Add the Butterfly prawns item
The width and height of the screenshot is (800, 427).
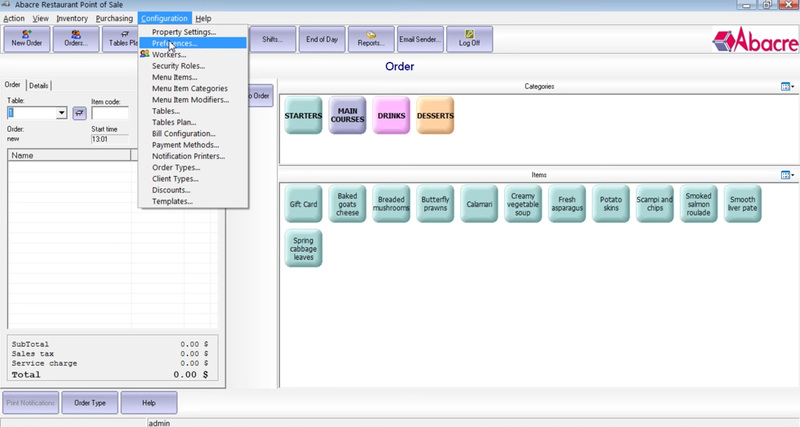[x=435, y=204]
